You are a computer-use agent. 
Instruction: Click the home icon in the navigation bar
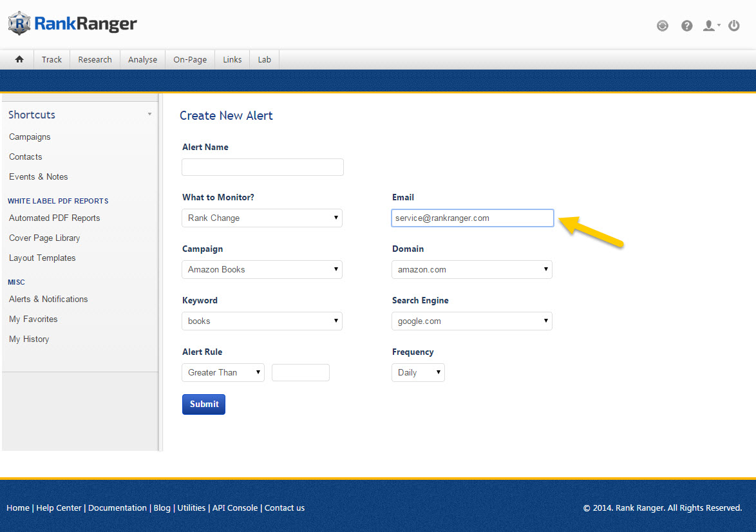[x=19, y=59]
